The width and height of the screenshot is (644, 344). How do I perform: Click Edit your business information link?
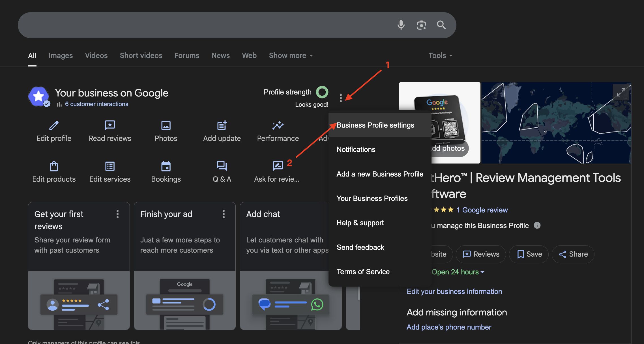pos(454,291)
